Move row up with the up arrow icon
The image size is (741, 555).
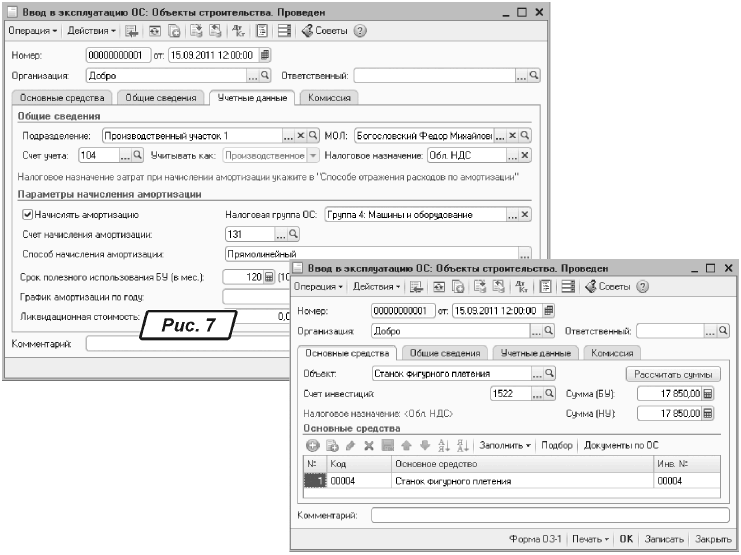tap(407, 443)
